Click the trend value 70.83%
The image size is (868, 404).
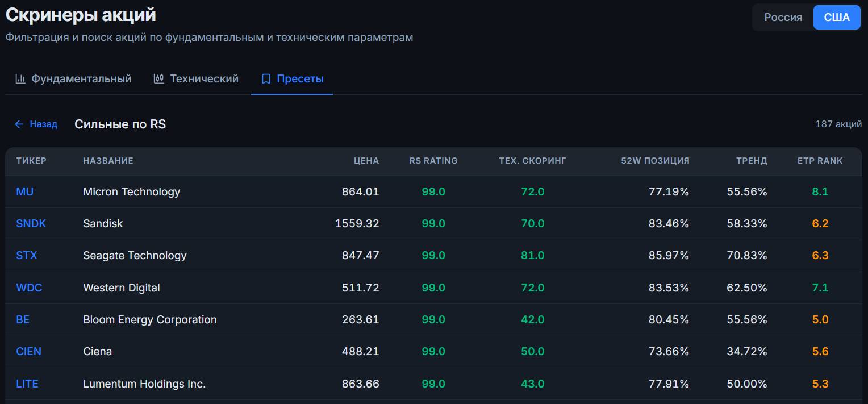click(x=747, y=256)
